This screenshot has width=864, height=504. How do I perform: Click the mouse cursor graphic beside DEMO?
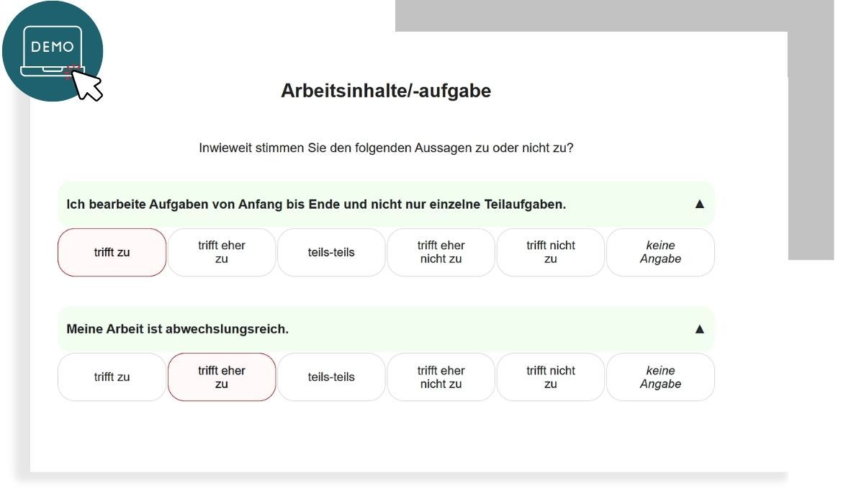click(88, 83)
